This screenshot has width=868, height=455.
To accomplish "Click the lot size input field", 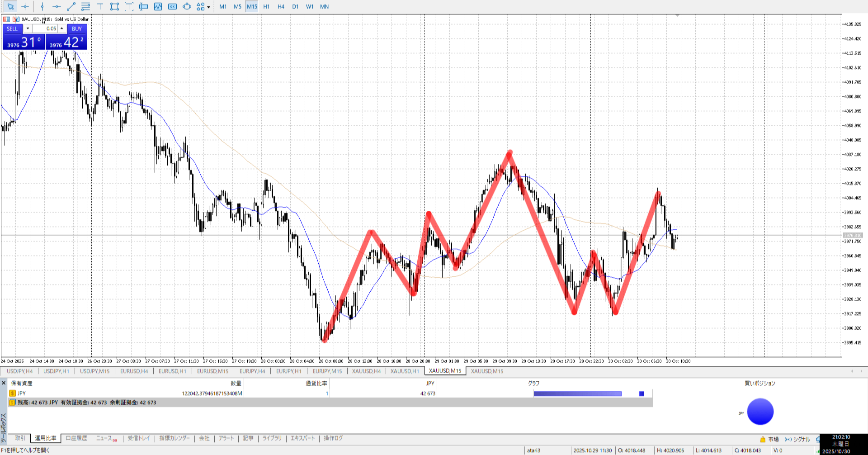I will pos(45,28).
